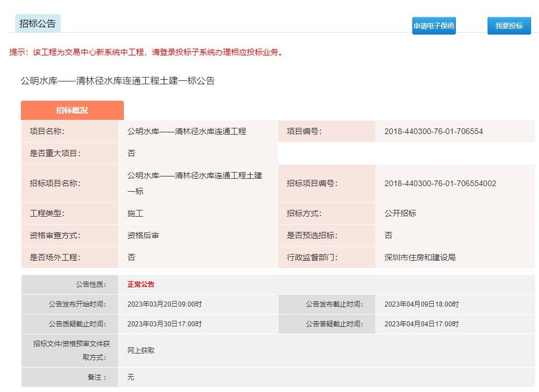
Task: Click the 资格后审 value
Action: pyautogui.click(x=143, y=235)
